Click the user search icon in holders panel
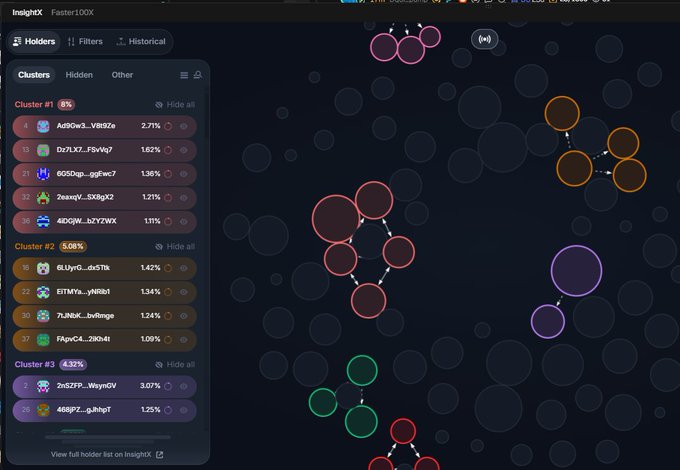 click(x=198, y=75)
